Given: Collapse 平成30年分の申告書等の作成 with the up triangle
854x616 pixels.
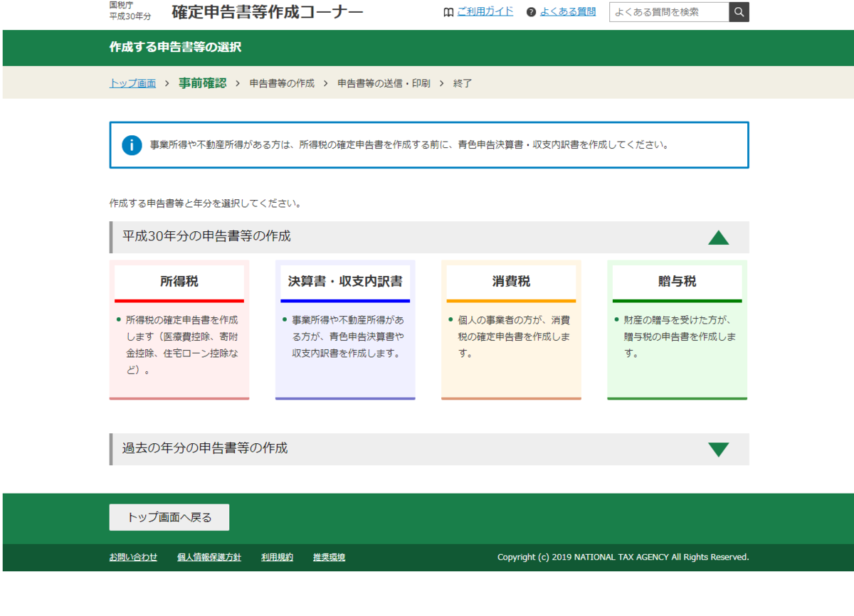Looking at the screenshot, I should pyautogui.click(x=719, y=238).
